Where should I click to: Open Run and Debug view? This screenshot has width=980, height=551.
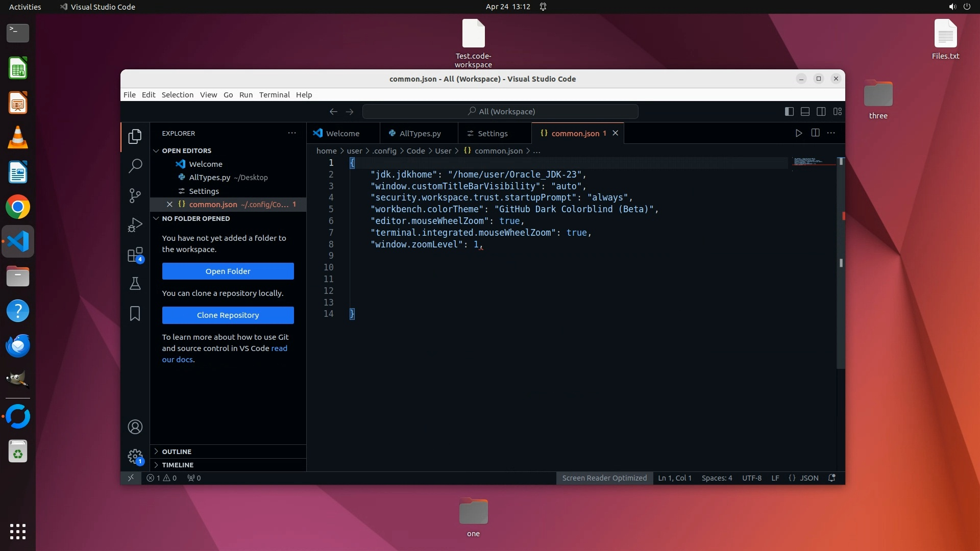pyautogui.click(x=135, y=225)
